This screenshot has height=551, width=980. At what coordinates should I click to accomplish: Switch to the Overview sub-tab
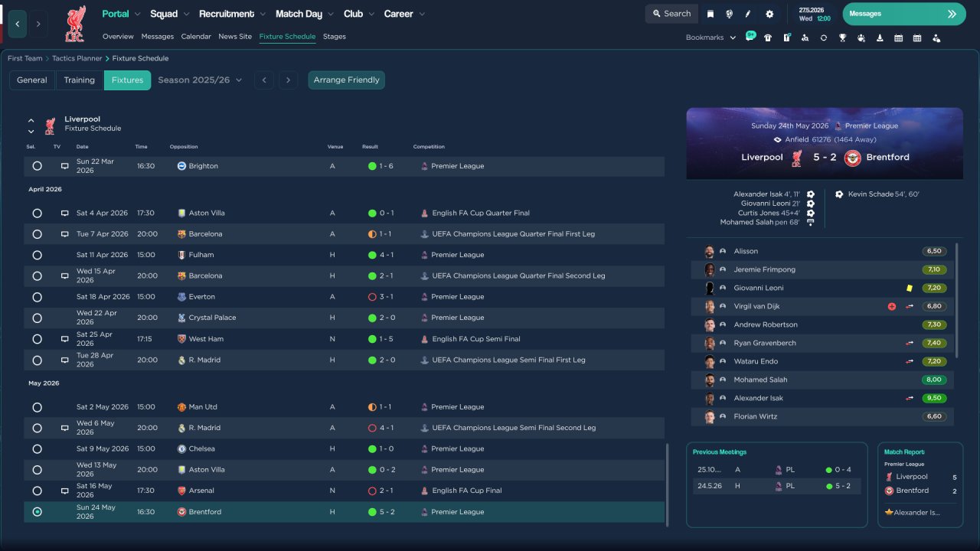click(118, 37)
